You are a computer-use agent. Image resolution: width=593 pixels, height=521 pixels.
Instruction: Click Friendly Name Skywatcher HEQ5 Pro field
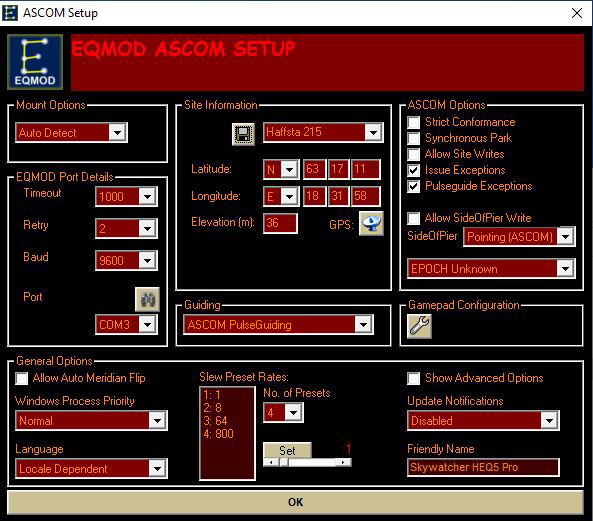tap(483, 467)
